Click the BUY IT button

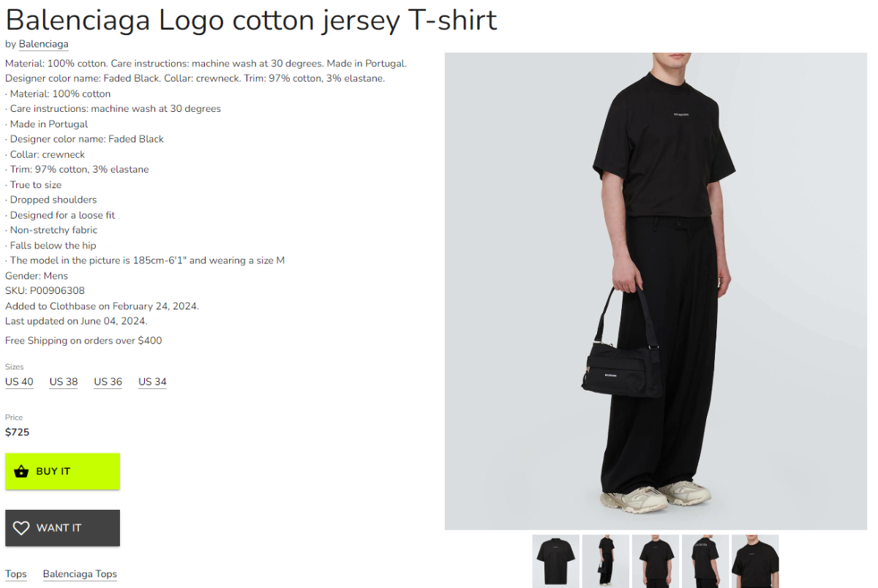coord(62,472)
